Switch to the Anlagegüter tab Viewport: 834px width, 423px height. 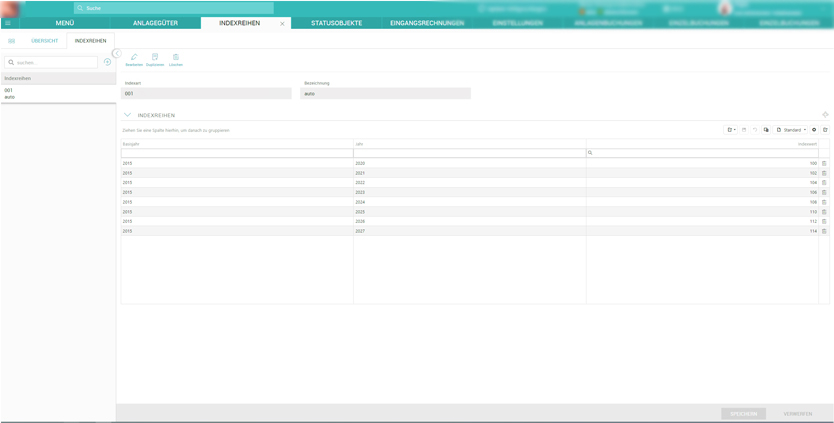point(155,23)
